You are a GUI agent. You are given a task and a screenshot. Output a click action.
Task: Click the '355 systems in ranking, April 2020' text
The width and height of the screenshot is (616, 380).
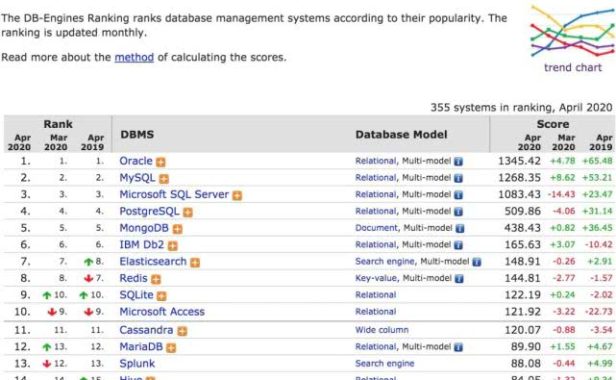(x=521, y=107)
